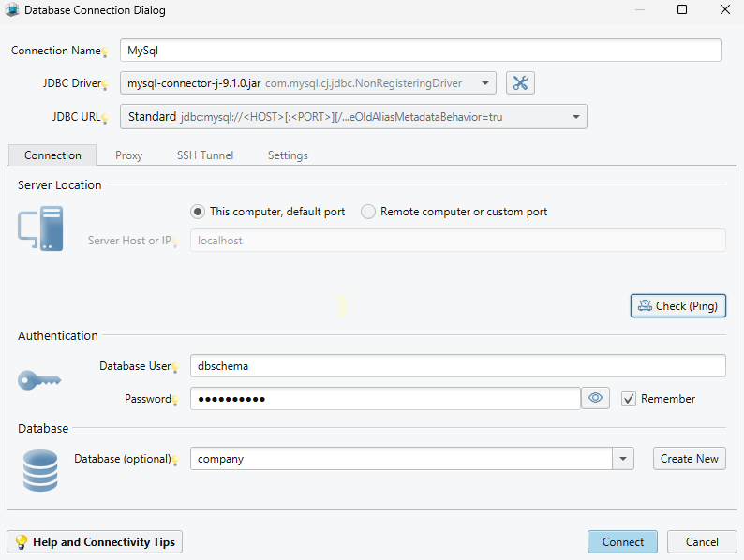This screenshot has height=560, width=744.
Task: Open the Database name dropdown arrow
Action: pyautogui.click(x=623, y=459)
